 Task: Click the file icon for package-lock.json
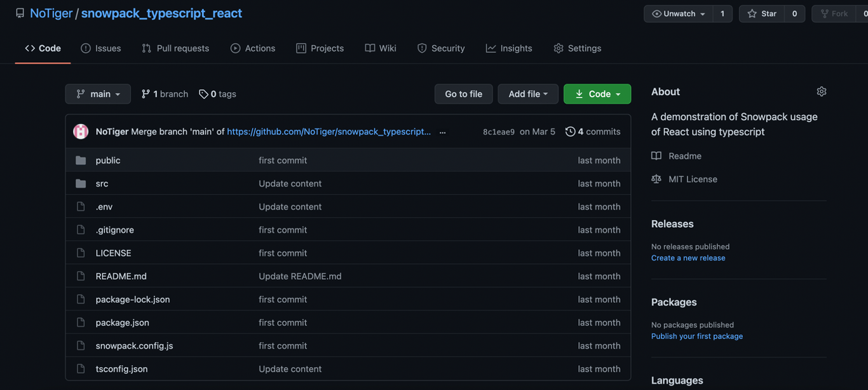point(81,299)
